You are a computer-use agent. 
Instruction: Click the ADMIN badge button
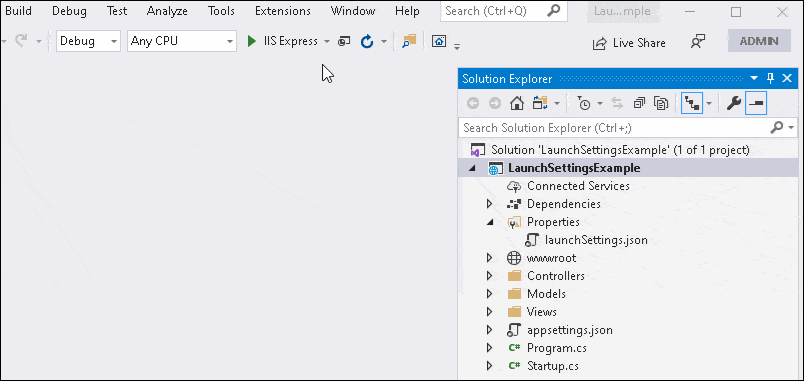coord(759,42)
